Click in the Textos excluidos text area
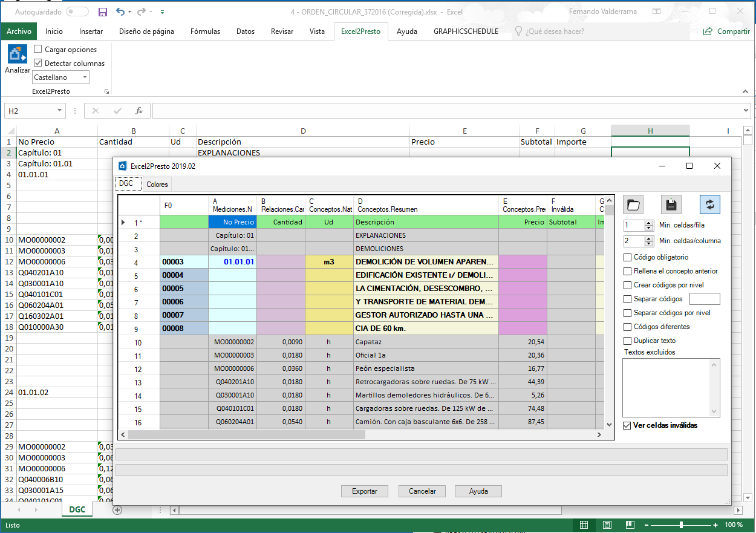756x533 pixels. tap(666, 387)
